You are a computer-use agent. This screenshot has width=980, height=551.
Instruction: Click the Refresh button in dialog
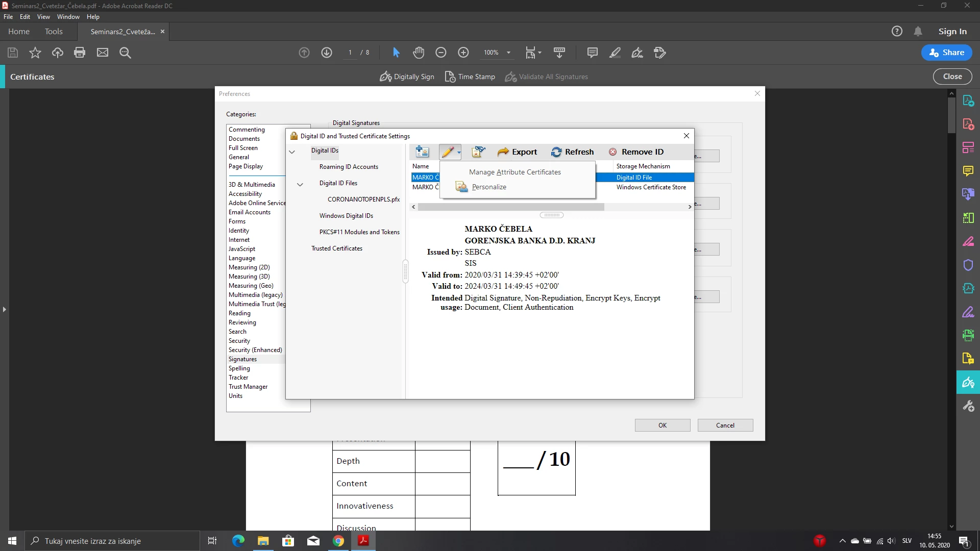572,152
